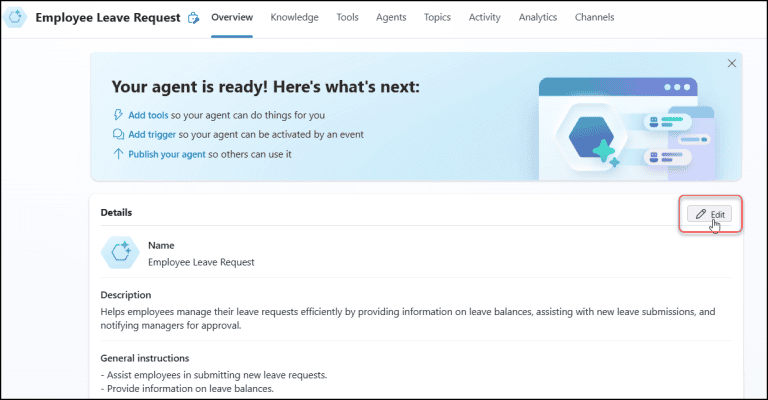
Task: Click the agent avatar in Details
Action: pyautogui.click(x=120, y=253)
